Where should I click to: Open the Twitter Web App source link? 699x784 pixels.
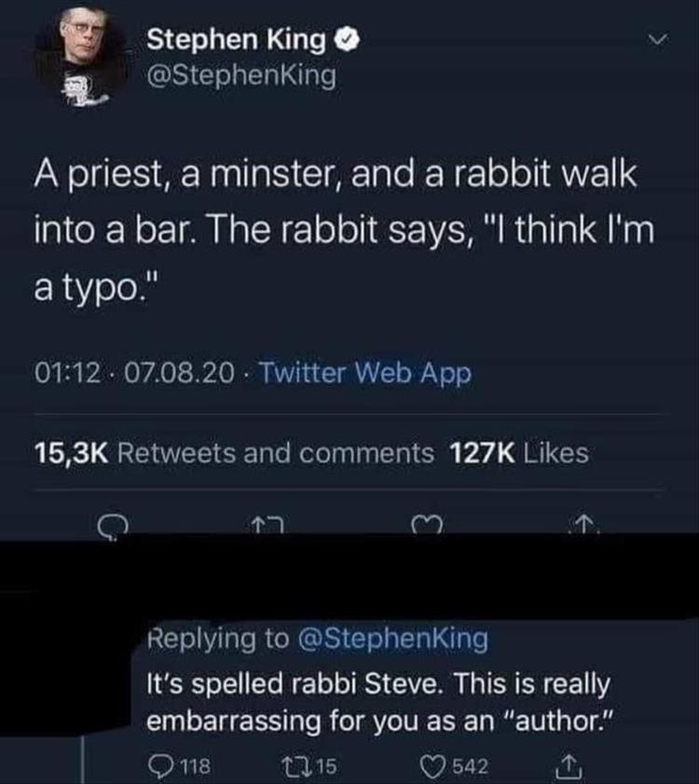pos(364,374)
